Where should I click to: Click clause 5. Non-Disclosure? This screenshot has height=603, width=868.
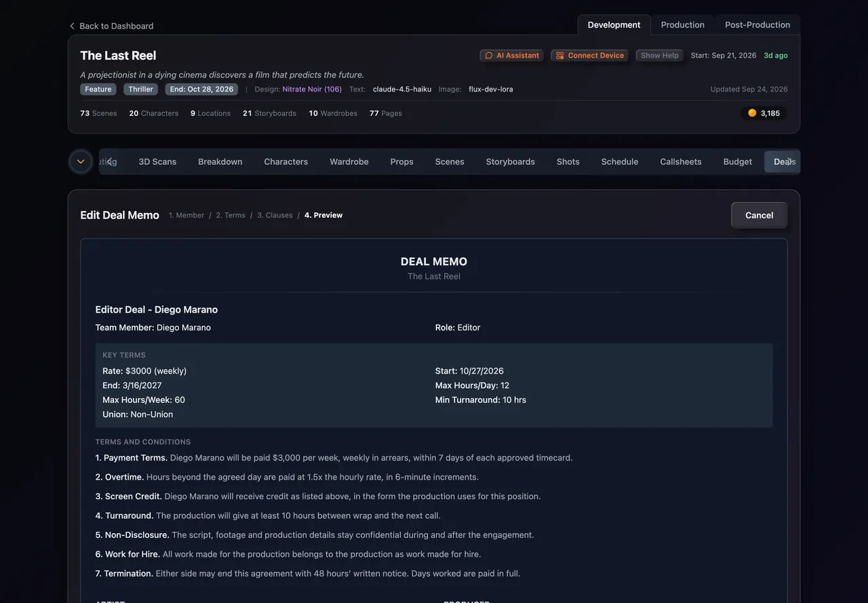[x=315, y=535]
